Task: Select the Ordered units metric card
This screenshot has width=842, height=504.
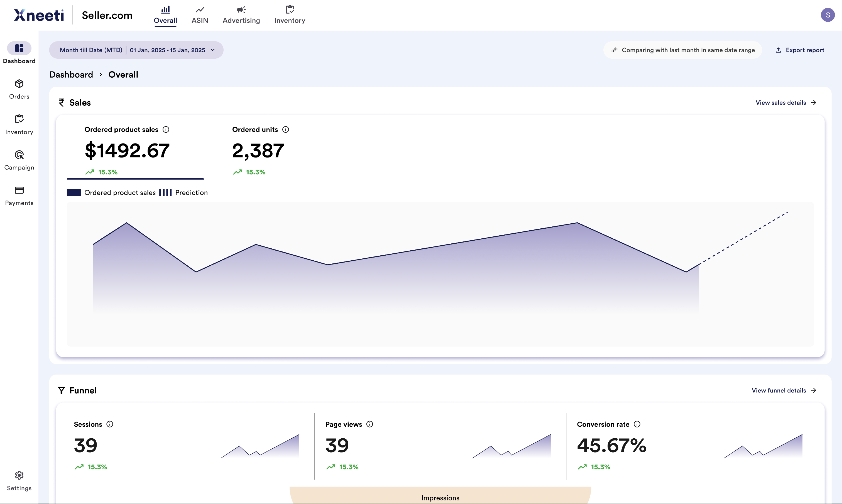Action: point(258,150)
